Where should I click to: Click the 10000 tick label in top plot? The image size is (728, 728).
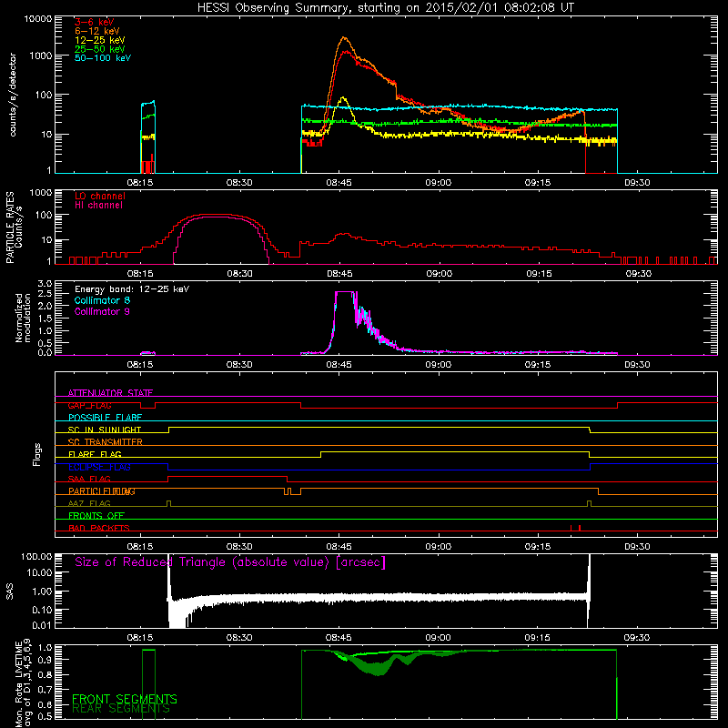(37, 19)
